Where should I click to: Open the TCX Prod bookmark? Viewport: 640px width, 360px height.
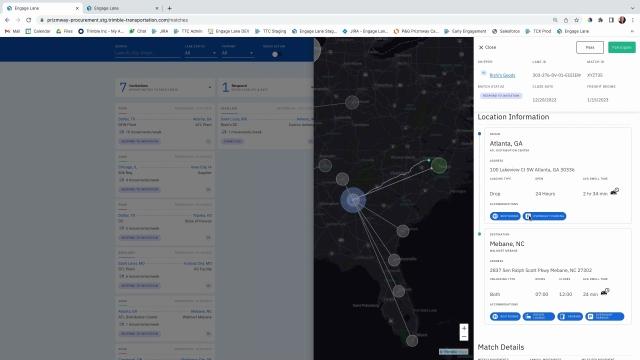coord(538,31)
